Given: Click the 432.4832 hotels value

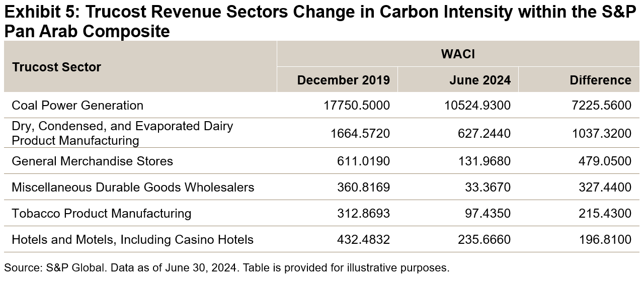Looking at the screenshot, I should 363,240.
